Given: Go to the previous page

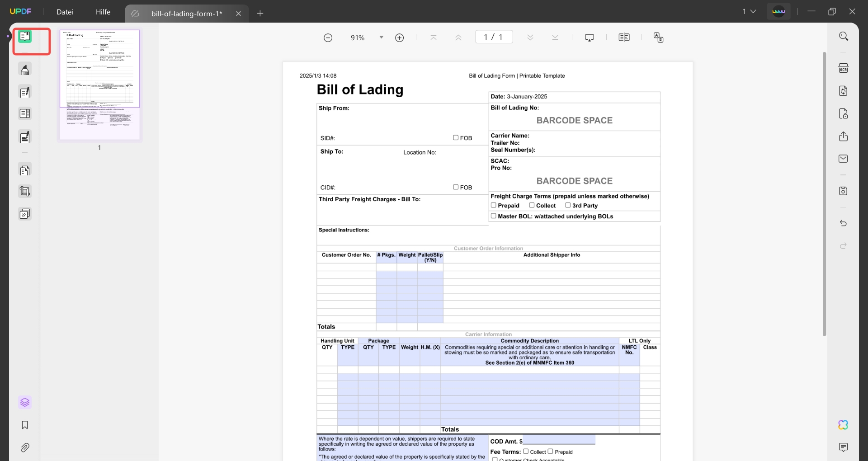Looking at the screenshot, I should tap(458, 38).
